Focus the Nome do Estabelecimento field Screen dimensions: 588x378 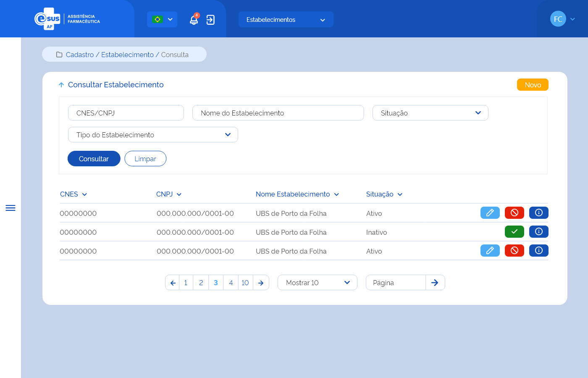(278, 113)
